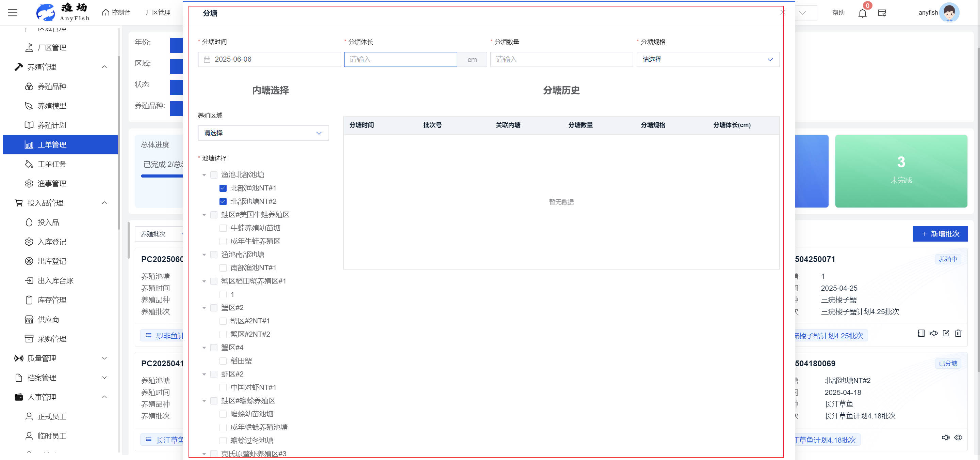
Task: Toggle the hamburger sidebar menu icon
Action: 13,13
